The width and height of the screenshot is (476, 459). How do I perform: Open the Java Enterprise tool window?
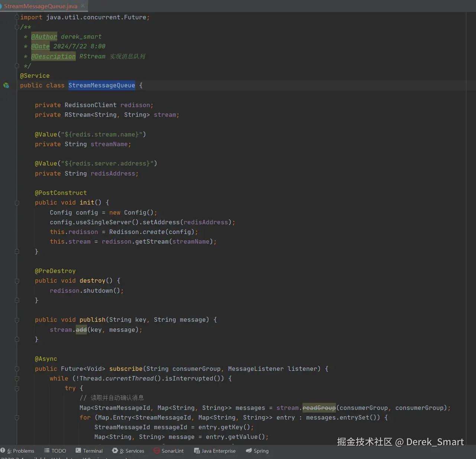[x=215, y=450]
